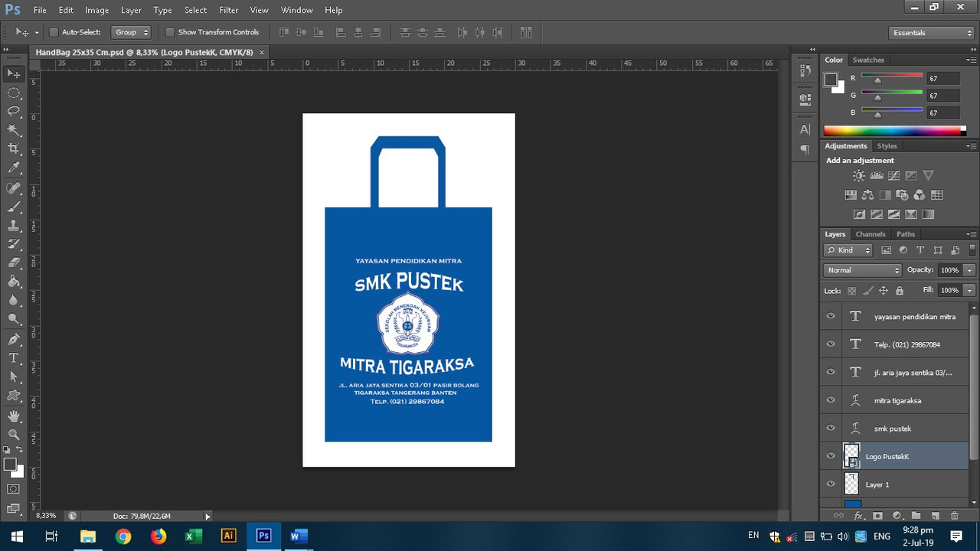
Task: Select the Magic Wand tool
Action: [x=14, y=130]
